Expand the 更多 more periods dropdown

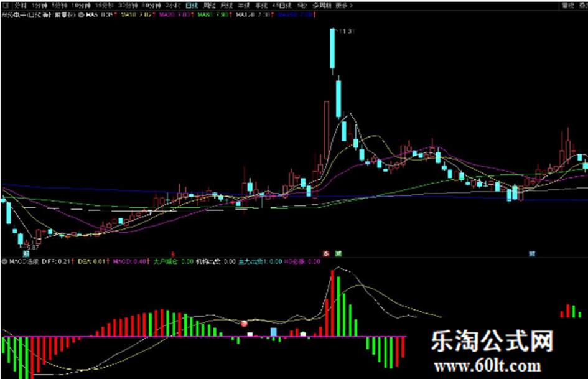pos(344,6)
